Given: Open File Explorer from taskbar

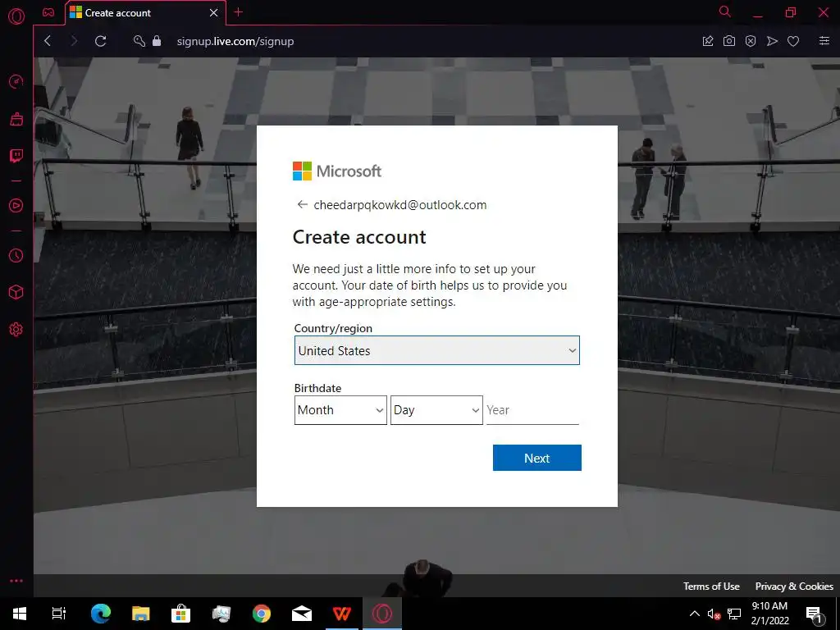Looking at the screenshot, I should coord(141,614).
